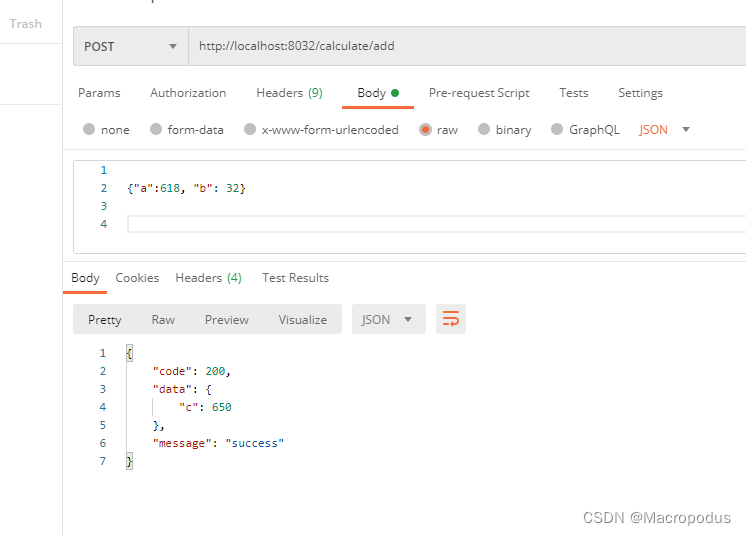Viewport: 746px width, 535px height.
Task: Switch to the Tests tab
Action: pos(574,93)
